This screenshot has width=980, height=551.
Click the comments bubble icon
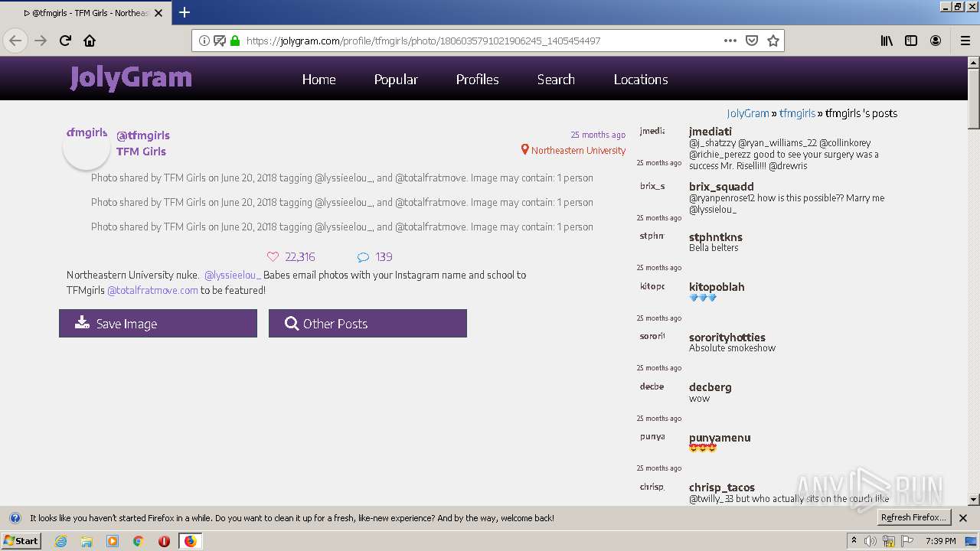tap(363, 257)
